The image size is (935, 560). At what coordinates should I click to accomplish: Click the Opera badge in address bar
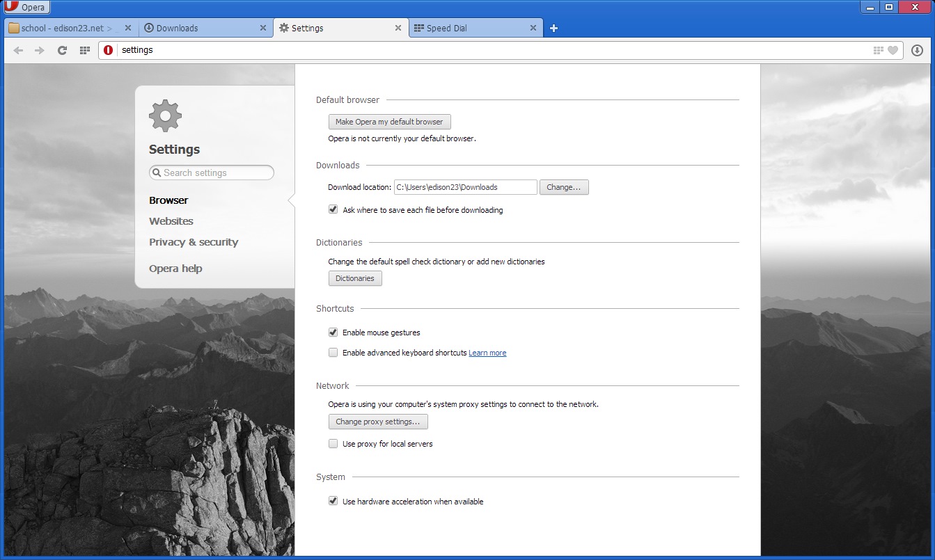click(x=109, y=50)
